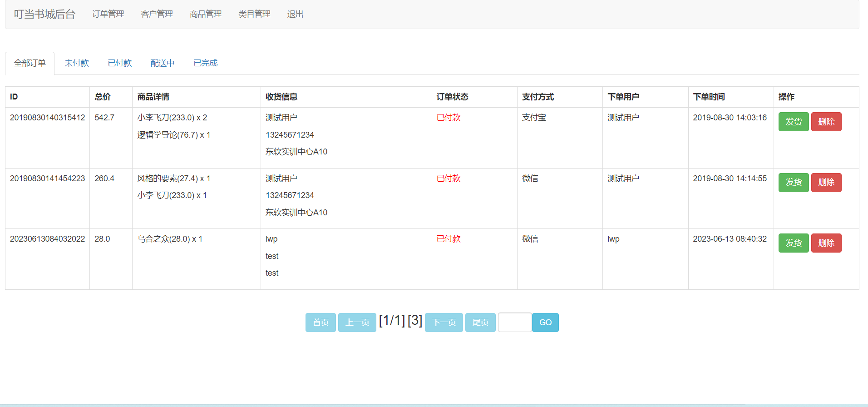Click the 首页 pagination button
Screen dimensions: 868x407
321,323
